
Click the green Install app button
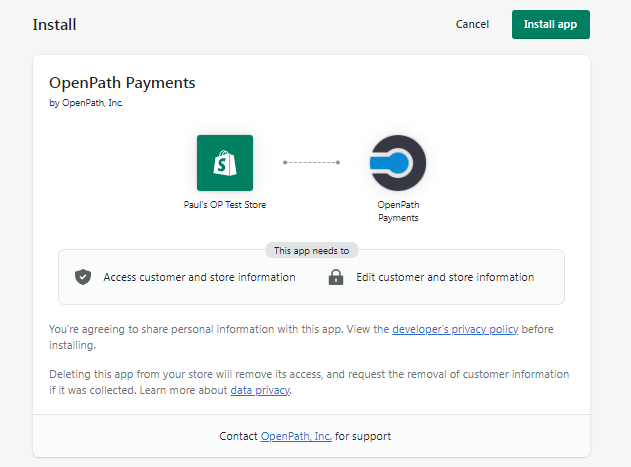(551, 25)
